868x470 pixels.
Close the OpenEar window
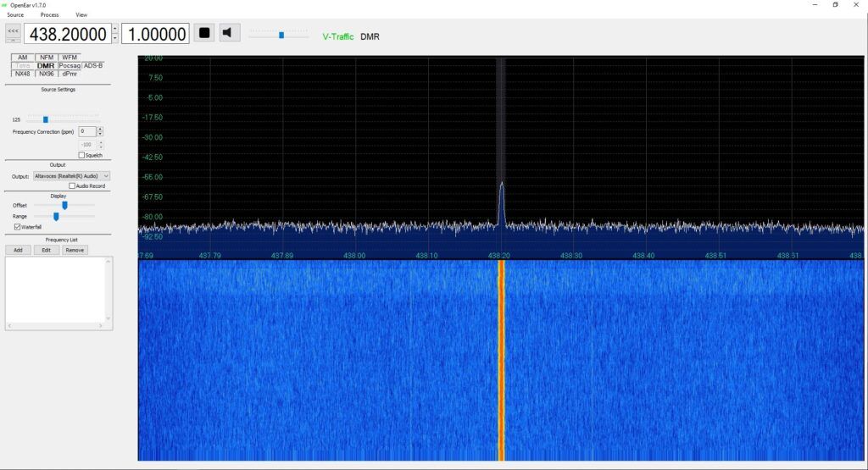click(x=856, y=5)
